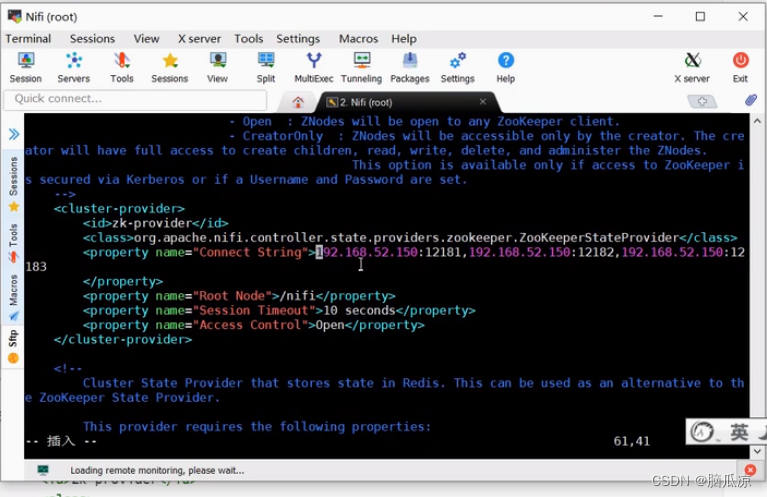Viewport: 767px width, 497px height.
Task: Launch the MultiExec tool
Action: (314, 68)
